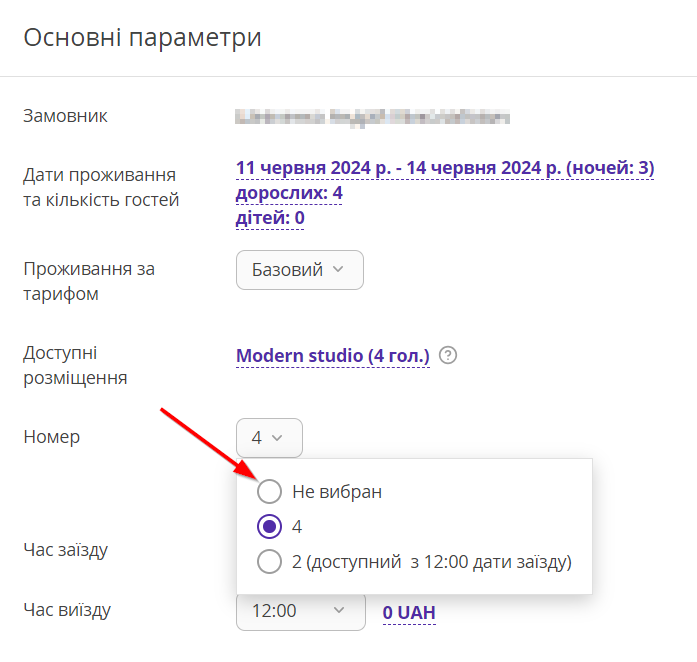Click the 'Замовник' label
The image size is (697, 662).
point(65,116)
